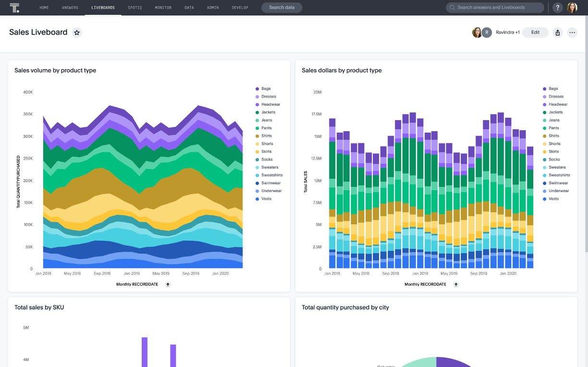Viewport: 588px width, 367px height.
Task: Toggle Sweatshirts in sales dollars legend
Action: (556, 175)
